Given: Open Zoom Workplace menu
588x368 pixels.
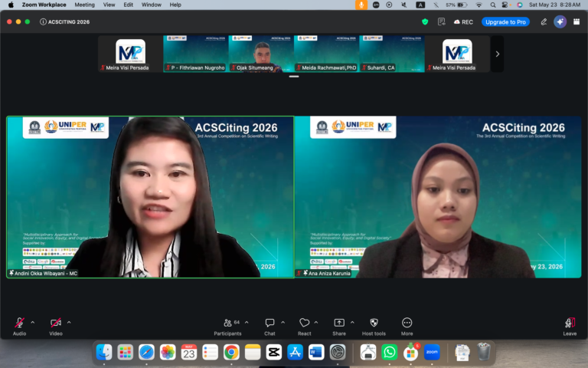Looking at the screenshot, I should (44, 5).
